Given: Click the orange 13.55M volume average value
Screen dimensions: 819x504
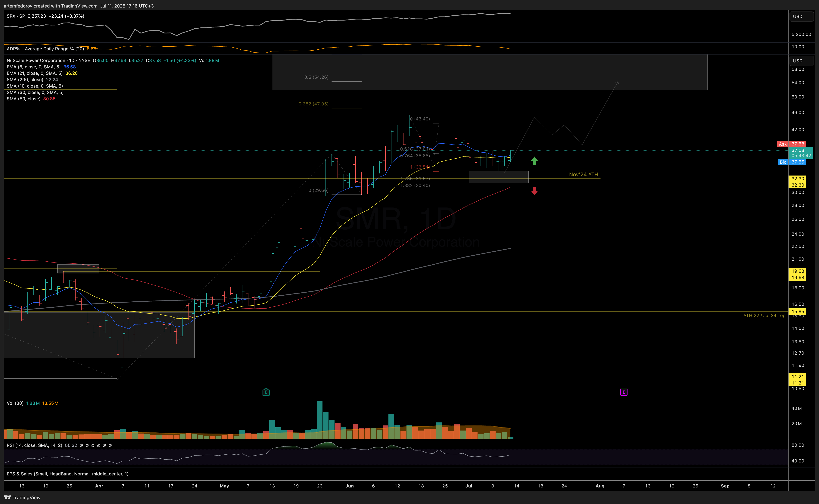Looking at the screenshot, I should [x=50, y=403].
